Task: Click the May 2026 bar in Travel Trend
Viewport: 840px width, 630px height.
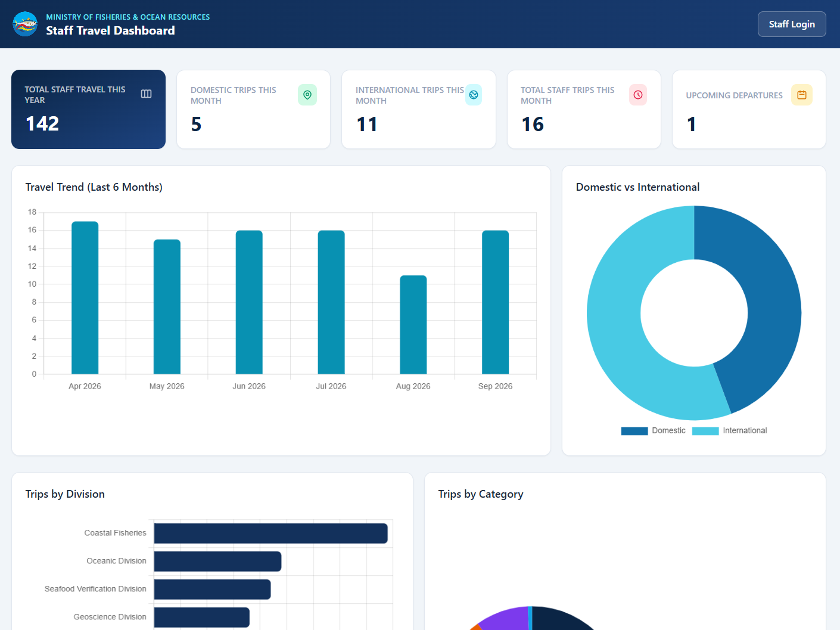Action: pos(167,307)
